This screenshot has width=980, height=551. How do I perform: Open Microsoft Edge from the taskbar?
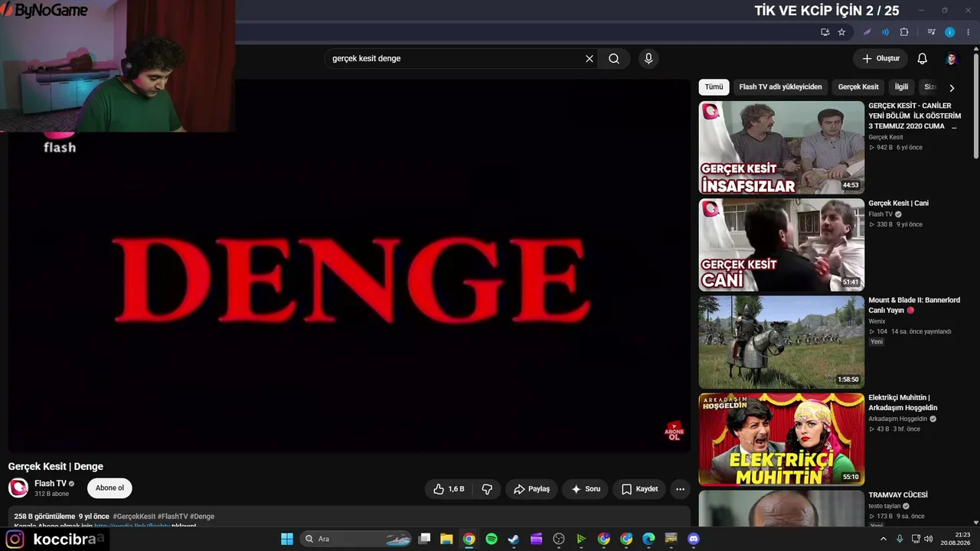(x=648, y=539)
